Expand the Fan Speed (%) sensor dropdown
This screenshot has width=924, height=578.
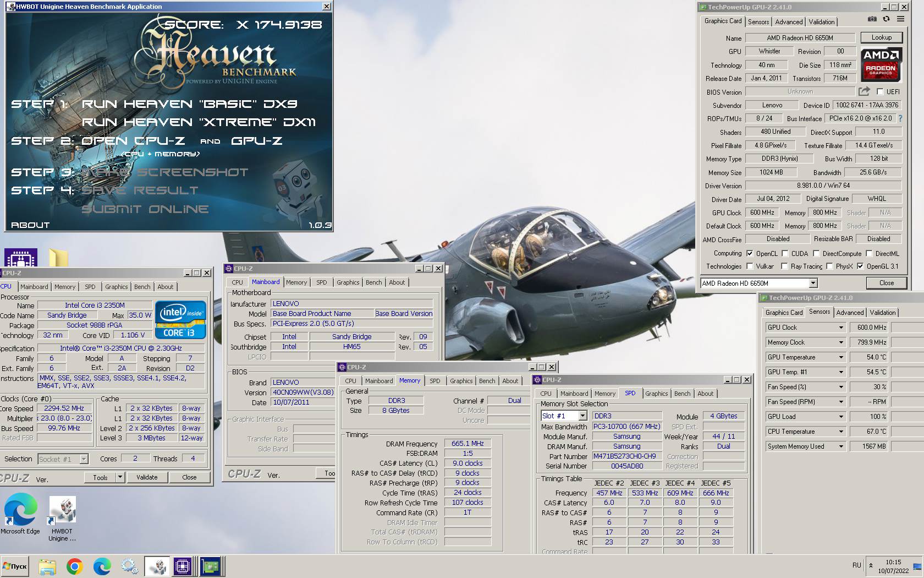click(x=840, y=387)
